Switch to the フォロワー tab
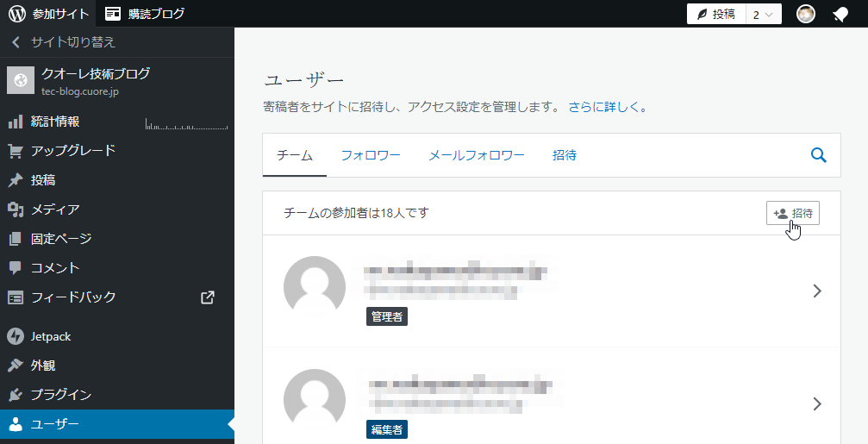Screen dimensions: 868x444 pyautogui.click(x=370, y=156)
